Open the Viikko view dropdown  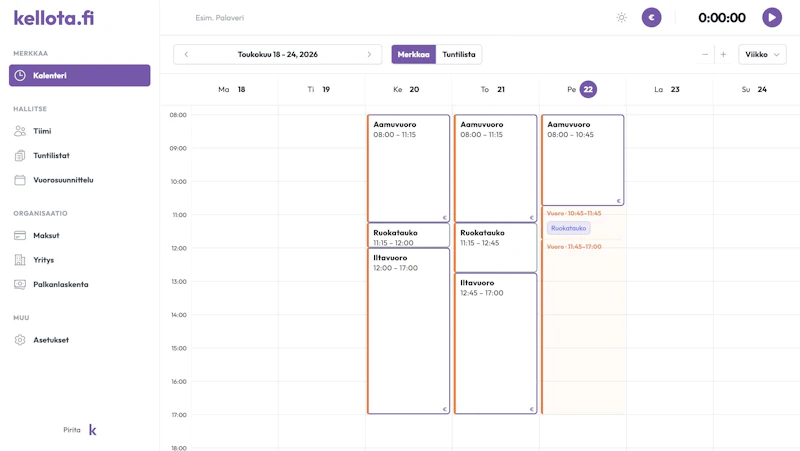pyautogui.click(x=762, y=55)
